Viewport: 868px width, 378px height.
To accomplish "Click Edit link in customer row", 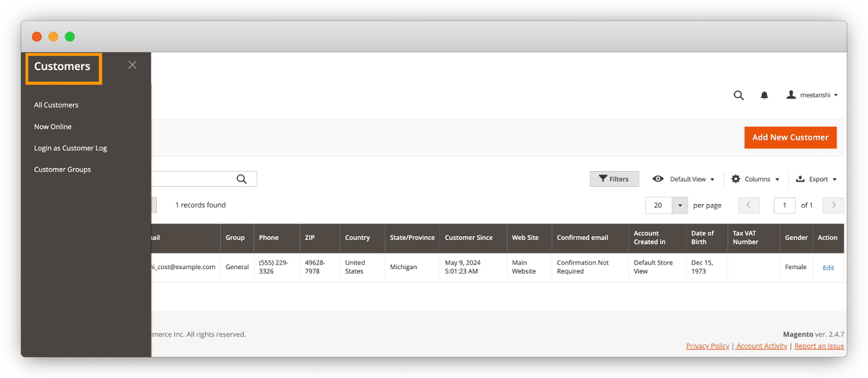I will coord(828,268).
